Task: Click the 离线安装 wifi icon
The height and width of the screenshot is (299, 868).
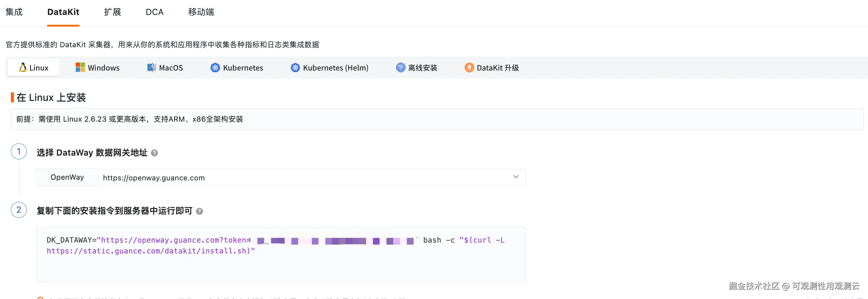Action: [401, 68]
